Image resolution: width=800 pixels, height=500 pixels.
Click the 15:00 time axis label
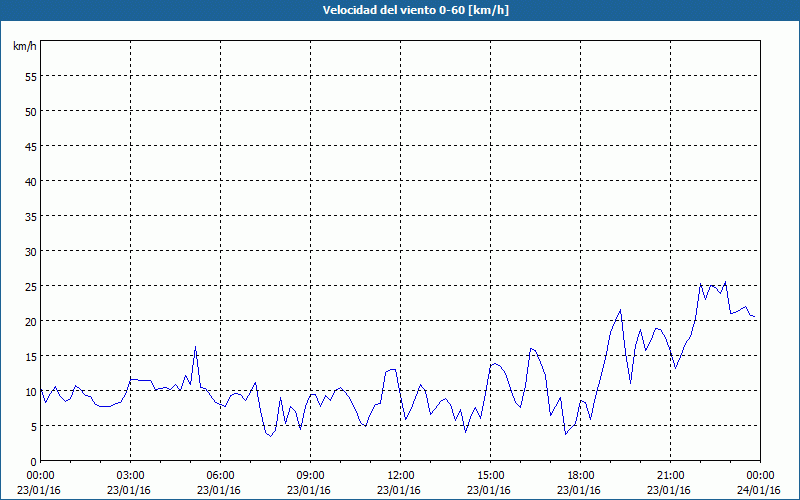[x=490, y=476]
